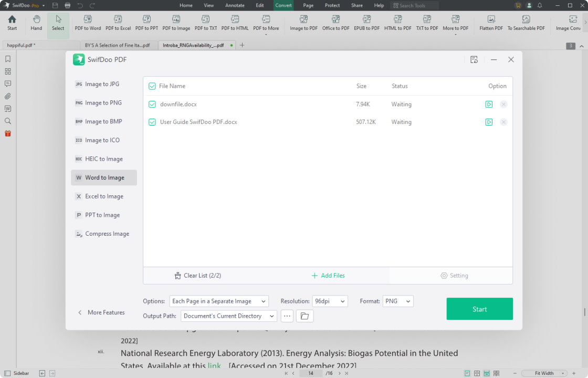Open conversion history icon in dialog header
This screenshot has height=378, width=588.
click(x=474, y=60)
